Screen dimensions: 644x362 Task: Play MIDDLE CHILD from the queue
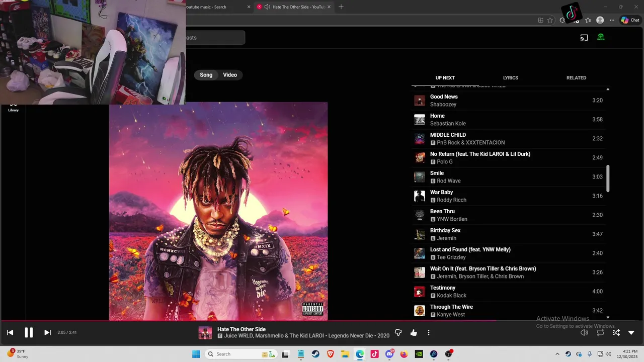point(508,139)
